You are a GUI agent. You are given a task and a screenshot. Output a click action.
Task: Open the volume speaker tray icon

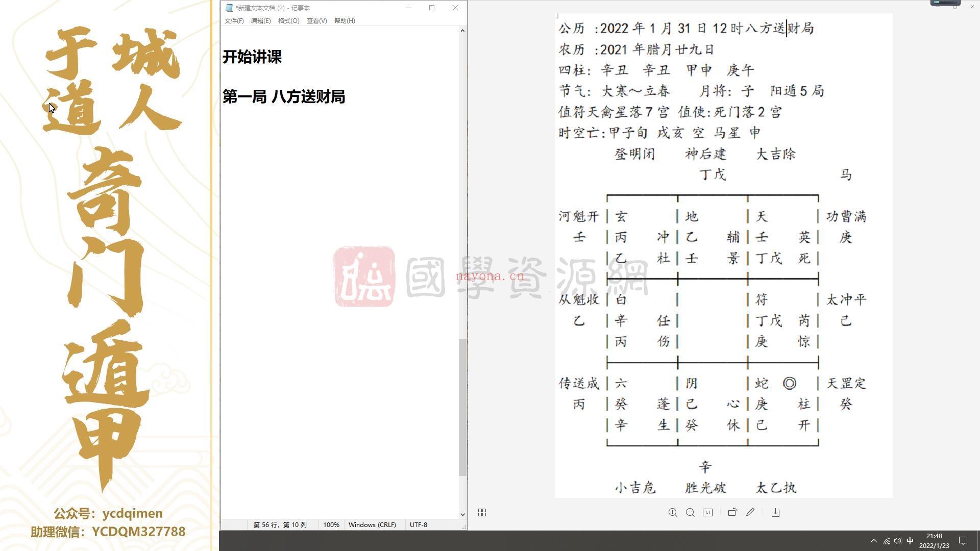[x=898, y=541]
